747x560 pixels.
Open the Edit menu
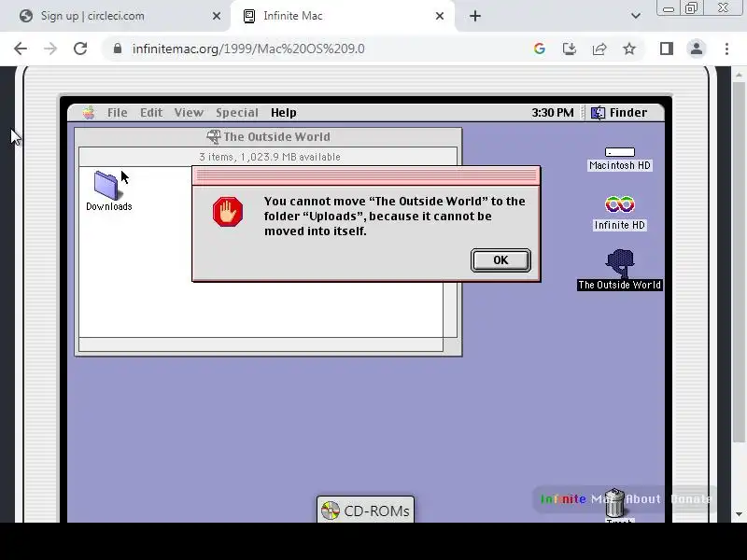coord(151,113)
